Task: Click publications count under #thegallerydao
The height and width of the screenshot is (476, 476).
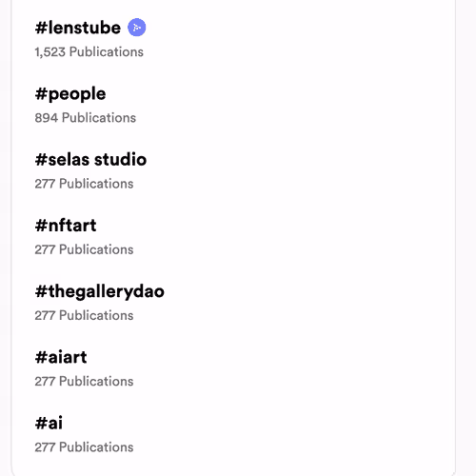Action: point(84,315)
